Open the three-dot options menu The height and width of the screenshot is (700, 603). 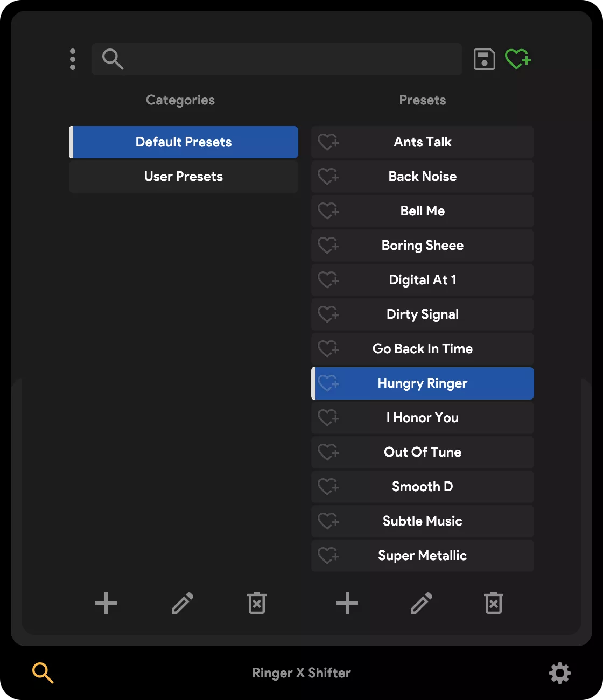pyautogui.click(x=72, y=59)
